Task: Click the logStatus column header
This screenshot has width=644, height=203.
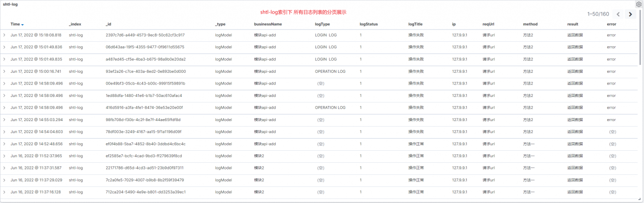Action: [369, 24]
